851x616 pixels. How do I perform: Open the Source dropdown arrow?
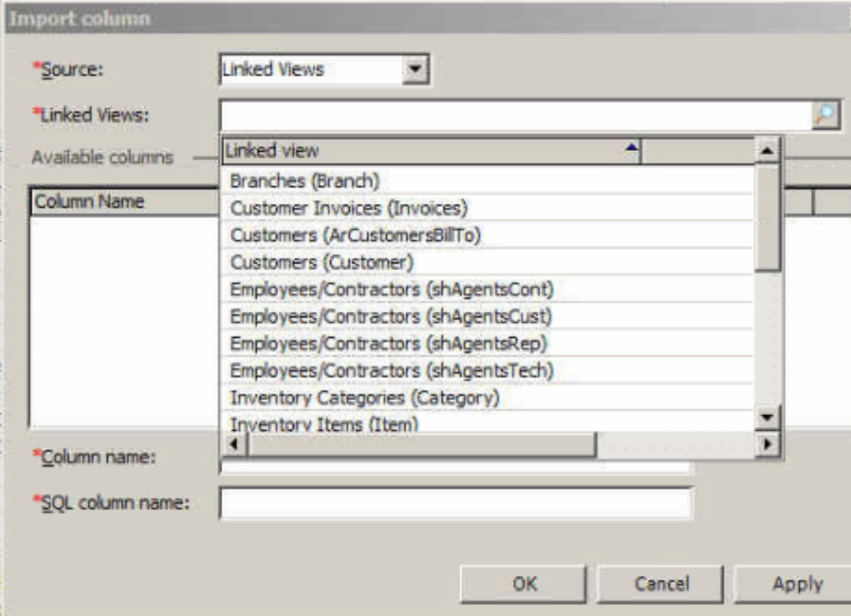click(x=415, y=69)
